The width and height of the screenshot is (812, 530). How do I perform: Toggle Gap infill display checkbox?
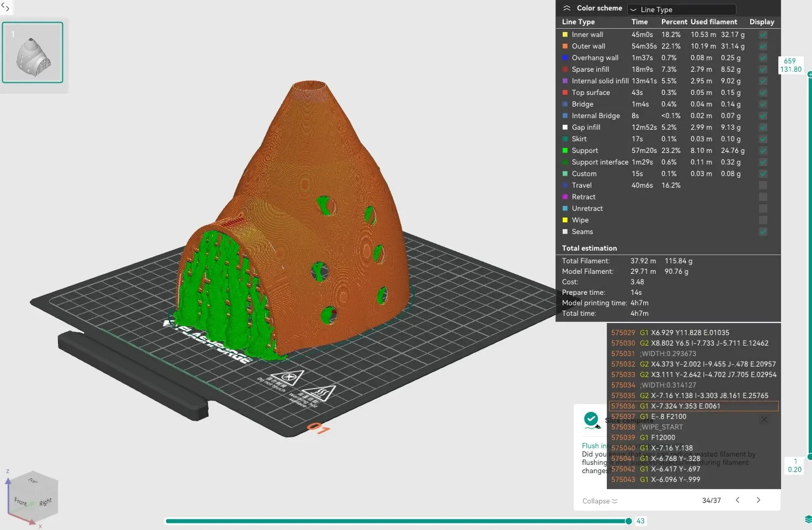[763, 127]
